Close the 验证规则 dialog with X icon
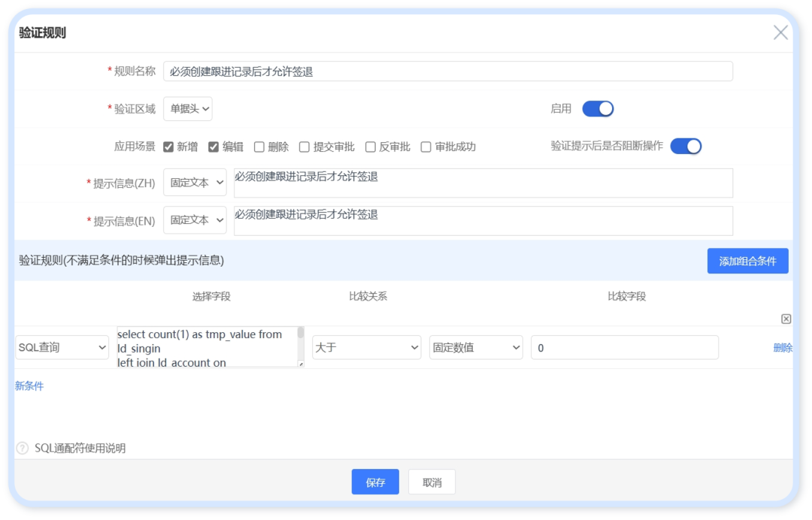Screen dimensions: 812x520 click(x=780, y=32)
